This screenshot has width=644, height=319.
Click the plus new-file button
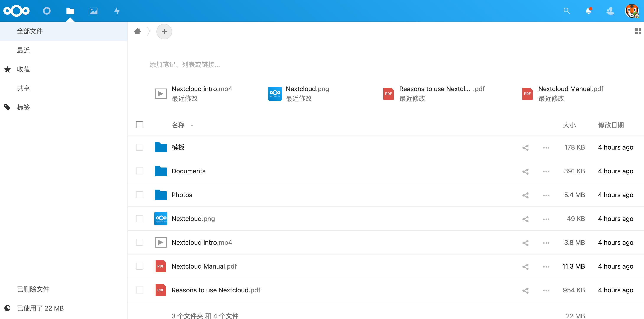pyautogui.click(x=164, y=31)
